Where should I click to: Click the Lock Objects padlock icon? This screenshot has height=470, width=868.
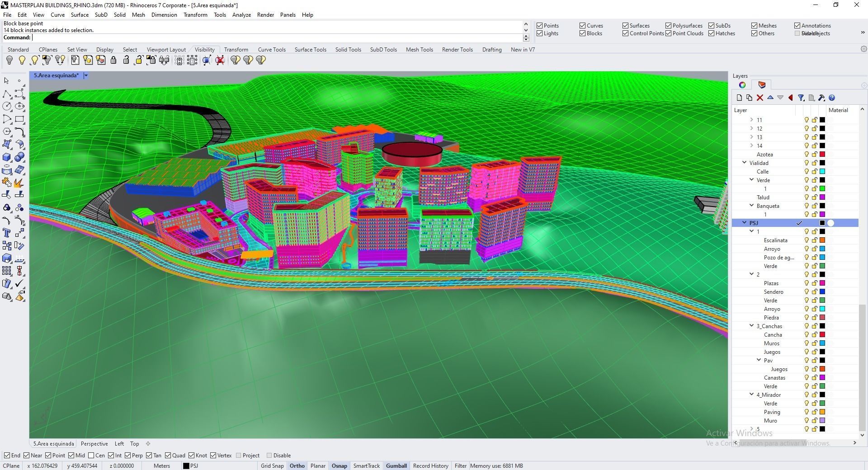click(113, 60)
